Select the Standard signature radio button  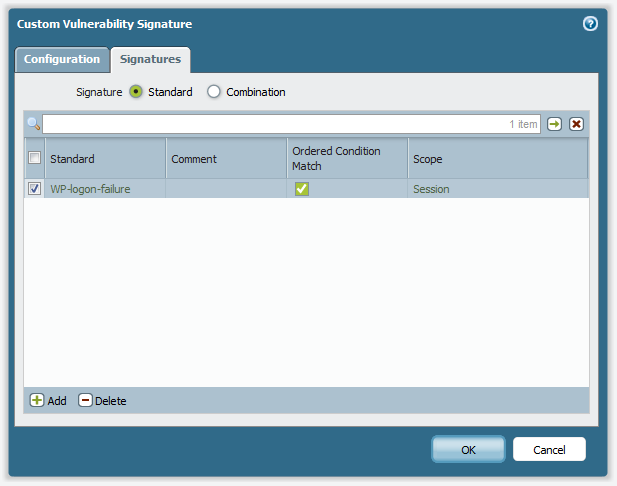pos(136,92)
